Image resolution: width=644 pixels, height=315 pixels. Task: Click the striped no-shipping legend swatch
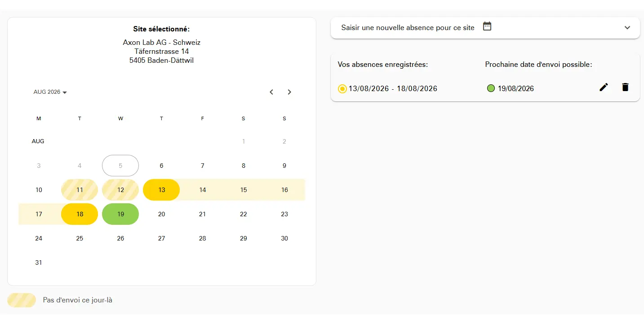[22, 300]
